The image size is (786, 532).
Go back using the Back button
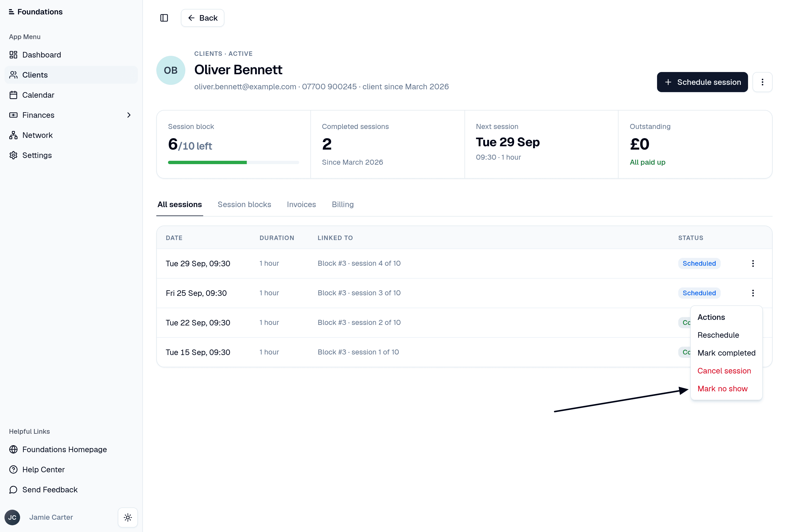tap(203, 18)
